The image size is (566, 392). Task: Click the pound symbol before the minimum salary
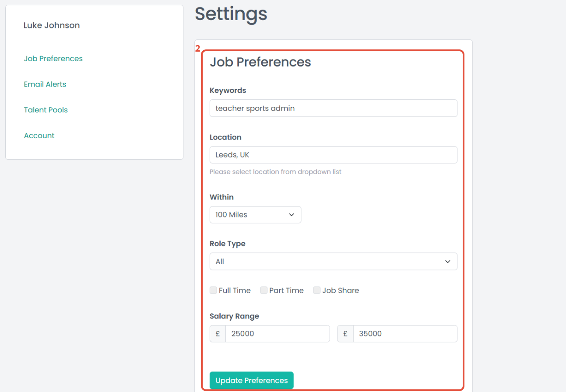tap(218, 334)
